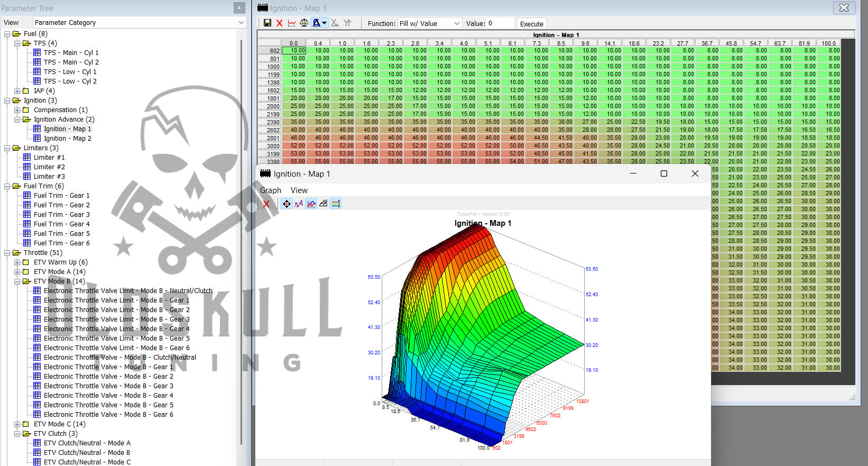
Task: Select Electronic Throttle Valve Limit Mode B Neutral/Clutch
Action: click(x=128, y=290)
